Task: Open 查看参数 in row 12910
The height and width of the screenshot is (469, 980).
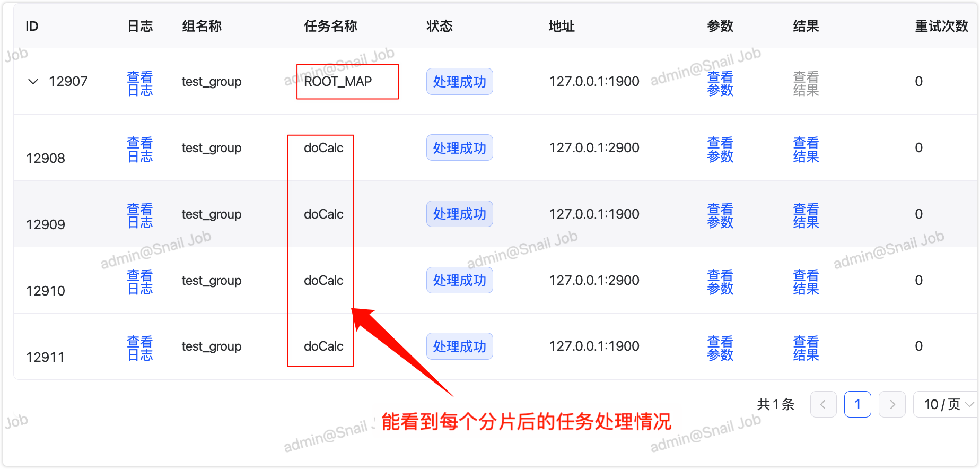Action: (x=720, y=282)
